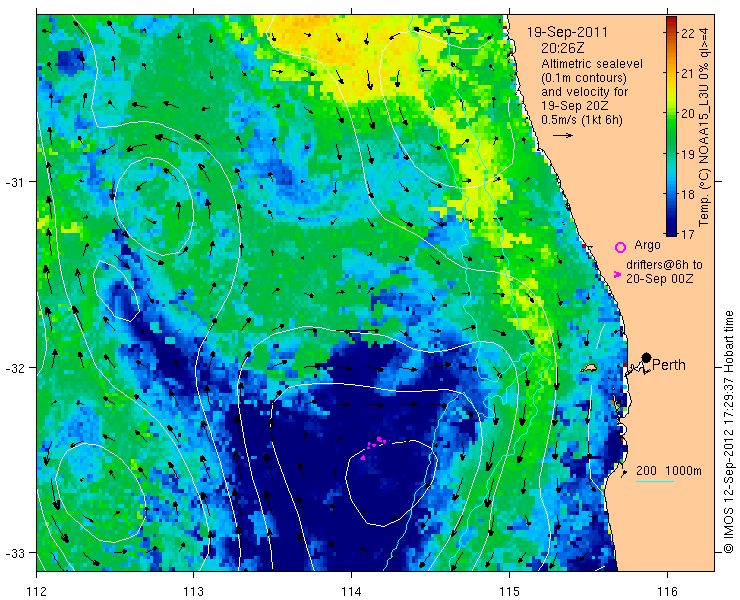Image resolution: width=740 pixels, height=600 pixels.
Task: Click the 'Altimetric sealevel' caption
Action: point(592,63)
